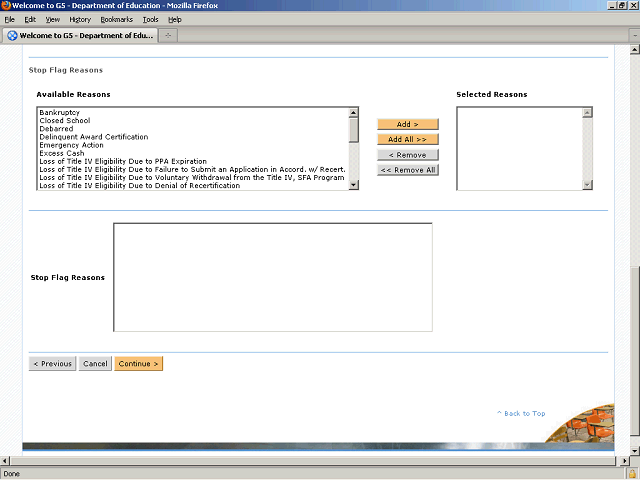
Task: Open the History menu
Action: click(x=80, y=20)
